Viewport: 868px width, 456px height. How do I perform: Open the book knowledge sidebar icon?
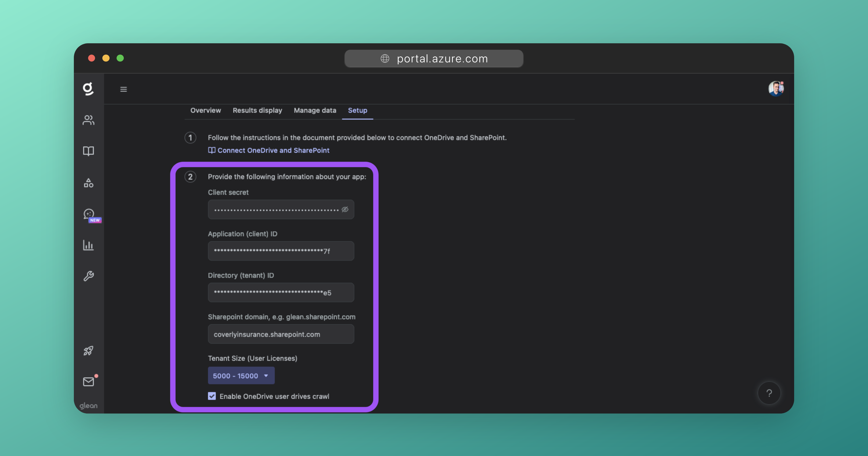pyautogui.click(x=88, y=151)
